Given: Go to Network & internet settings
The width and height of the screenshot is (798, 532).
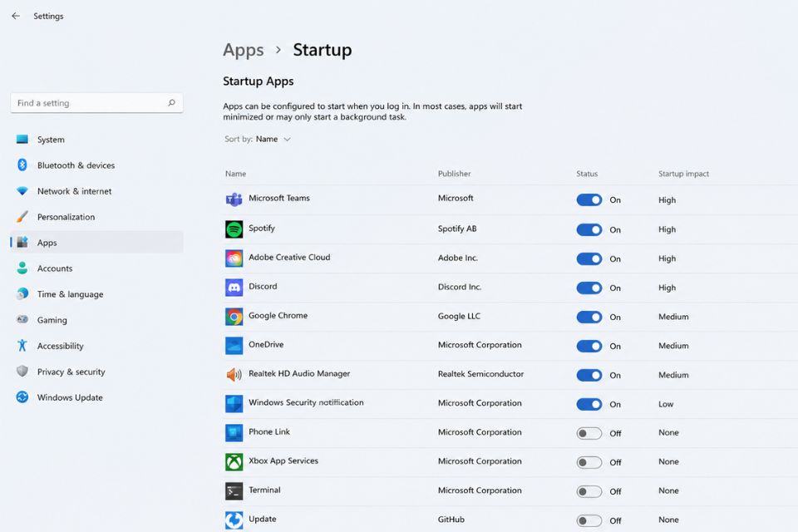Looking at the screenshot, I should [x=96, y=191].
